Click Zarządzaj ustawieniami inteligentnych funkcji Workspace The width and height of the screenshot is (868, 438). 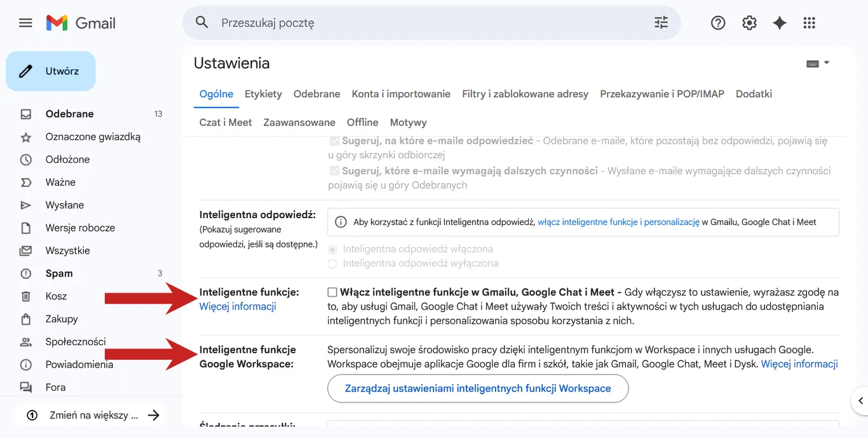click(478, 388)
